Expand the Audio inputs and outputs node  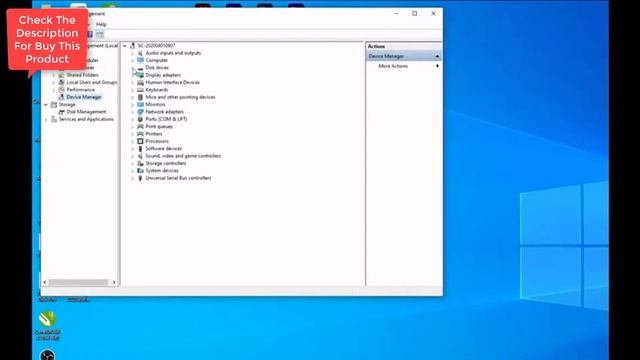click(x=133, y=53)
